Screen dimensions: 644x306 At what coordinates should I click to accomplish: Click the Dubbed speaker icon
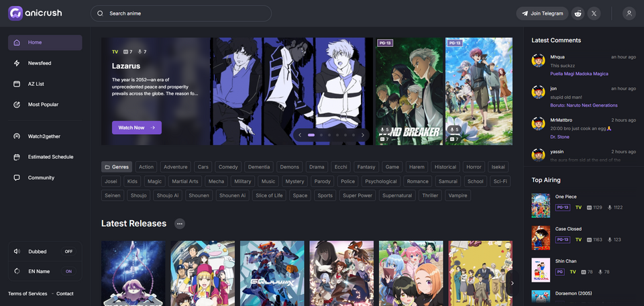17,252
